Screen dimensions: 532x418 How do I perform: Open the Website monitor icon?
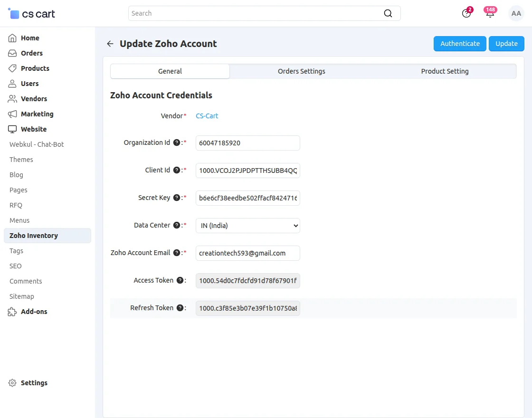tap(13, 129)
